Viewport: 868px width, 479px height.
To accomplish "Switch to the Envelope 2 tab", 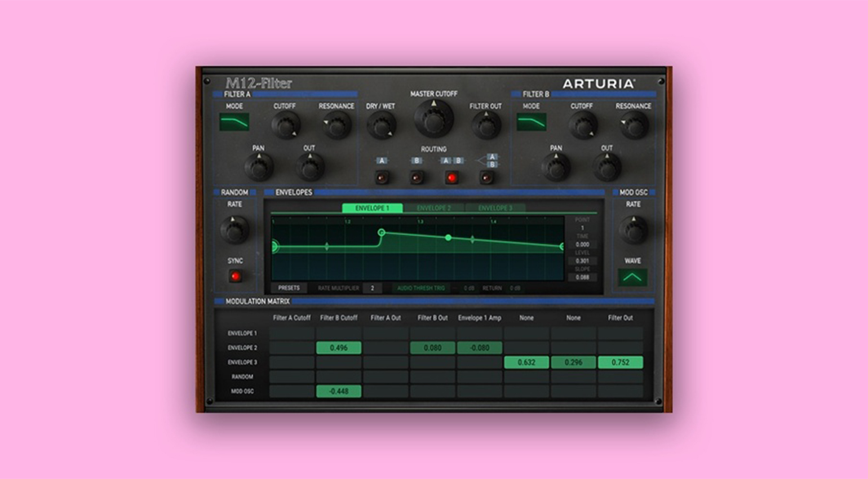I will [x=434, y=208].
